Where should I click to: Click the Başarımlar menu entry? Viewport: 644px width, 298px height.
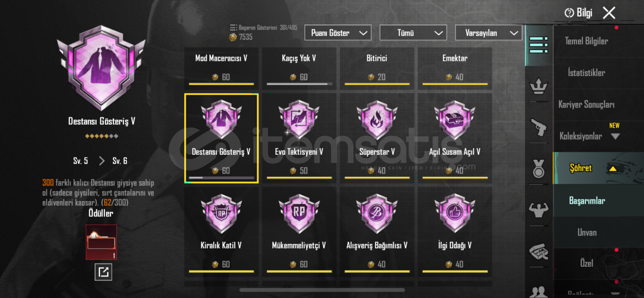pyautogui.click(x=587, y=201)
